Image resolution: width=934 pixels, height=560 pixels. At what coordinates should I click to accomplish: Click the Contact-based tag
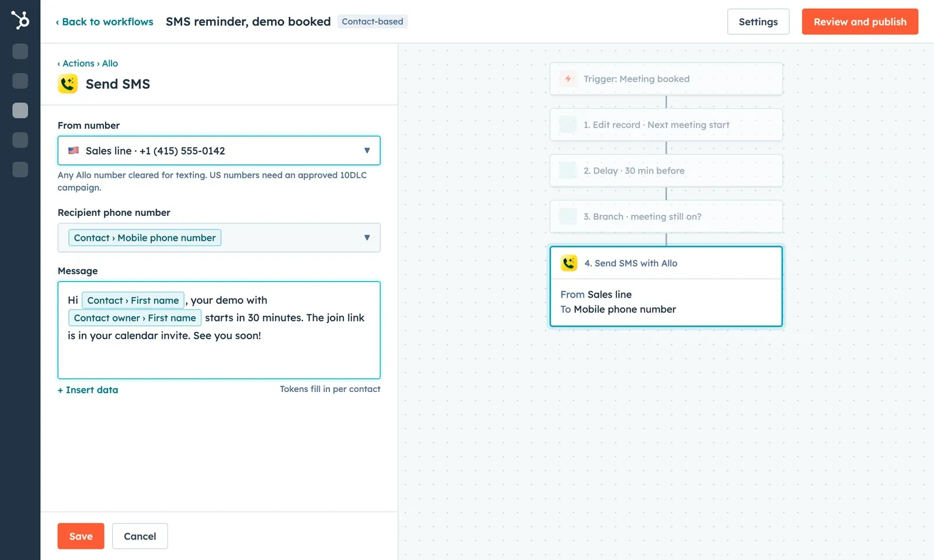coord(372,22)
